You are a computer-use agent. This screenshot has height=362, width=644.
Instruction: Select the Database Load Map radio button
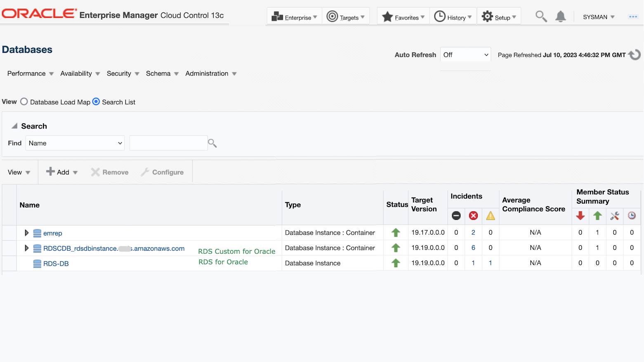[24, 102]
